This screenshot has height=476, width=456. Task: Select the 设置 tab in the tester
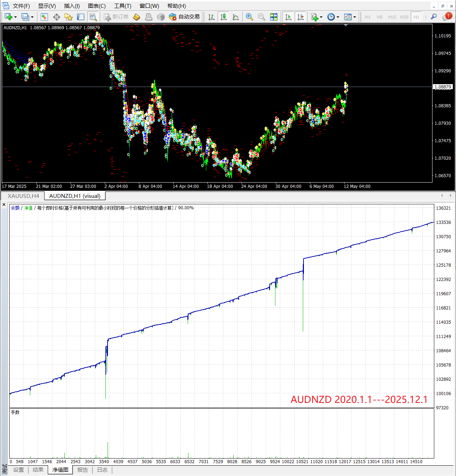(19, 470)
